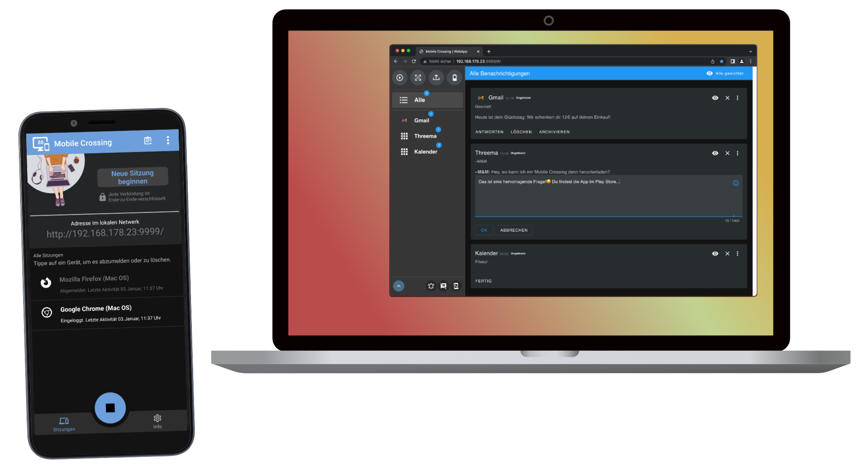Dismiss the Gmail notification with the X
The image size is (868, 470).
pos(727,98)
